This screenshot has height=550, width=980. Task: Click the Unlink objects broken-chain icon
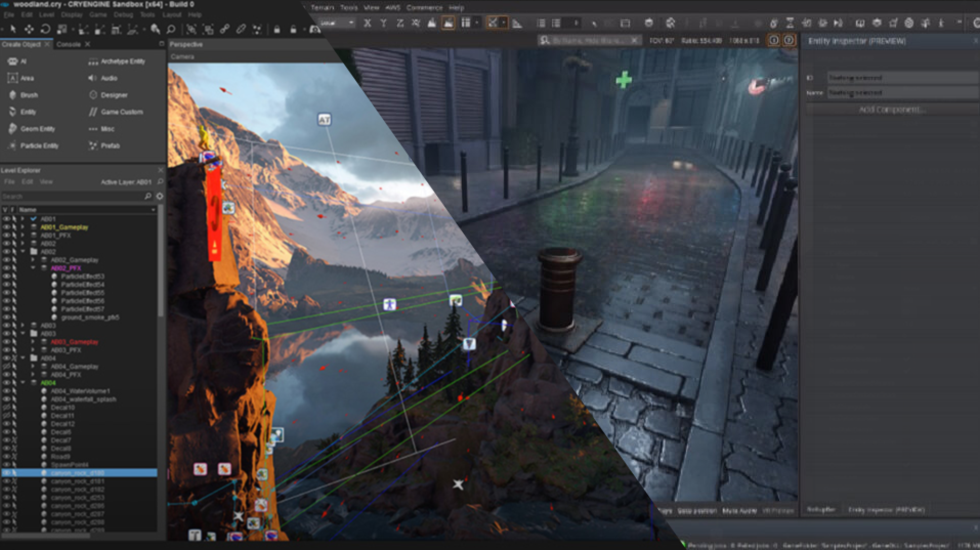coord(241,29)
